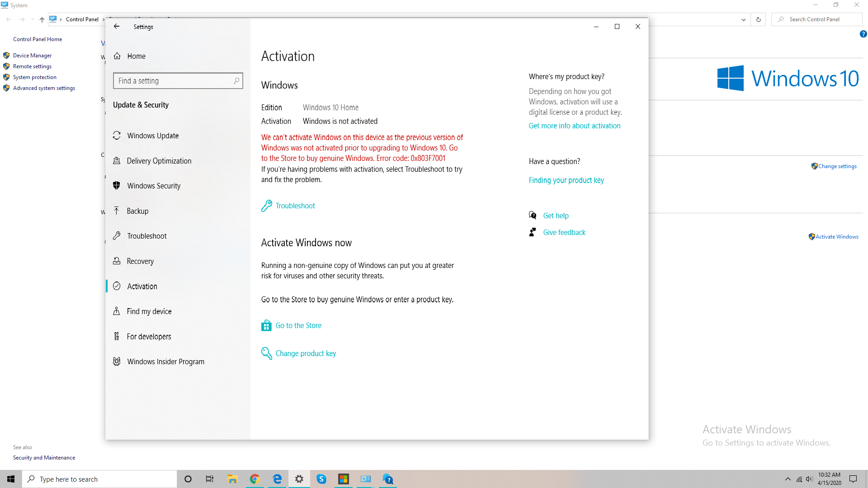This screenshot has width=868, height=488.
Task: Click the Get help chat icon
Action: (533, 215)
